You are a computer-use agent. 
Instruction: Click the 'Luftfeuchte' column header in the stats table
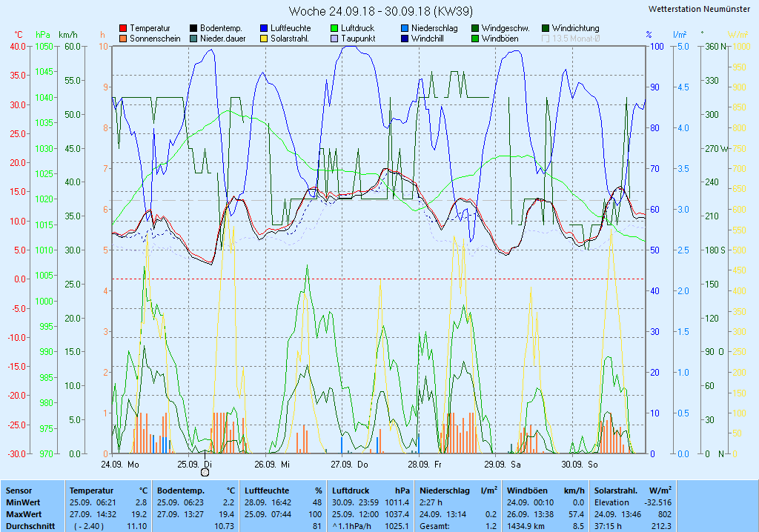tap(267, 491)
